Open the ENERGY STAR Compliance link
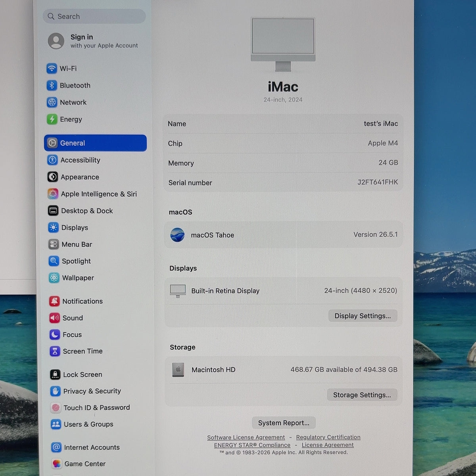This screenshot has height=476, width=476. [x=252, y=445]
